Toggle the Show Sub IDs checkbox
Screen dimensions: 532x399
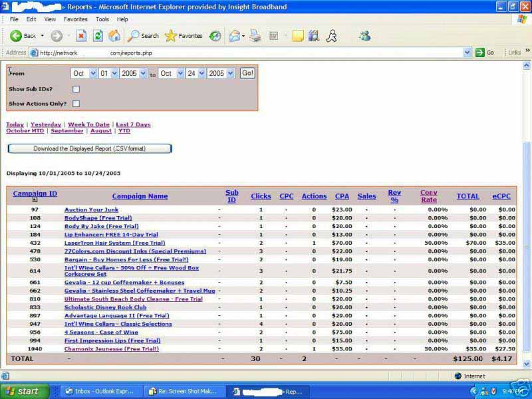76,89
